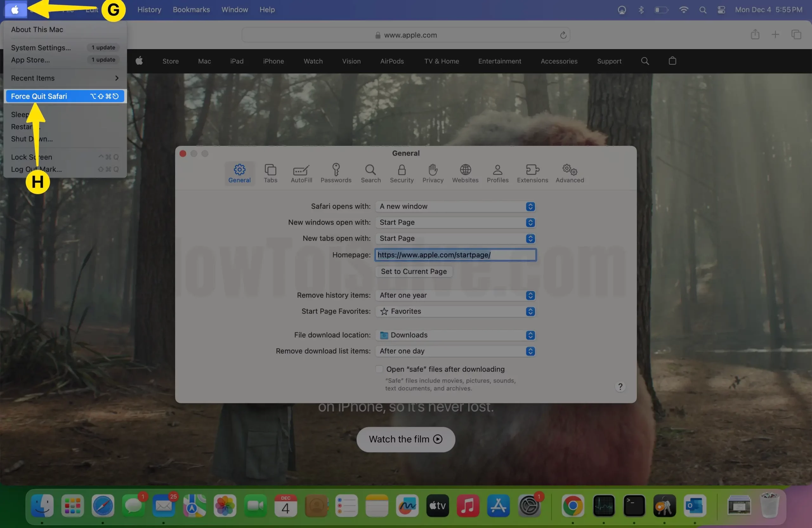812x528 pixels.
Task: Open the Tabs settings pane
Action: [x=270, y=173]
